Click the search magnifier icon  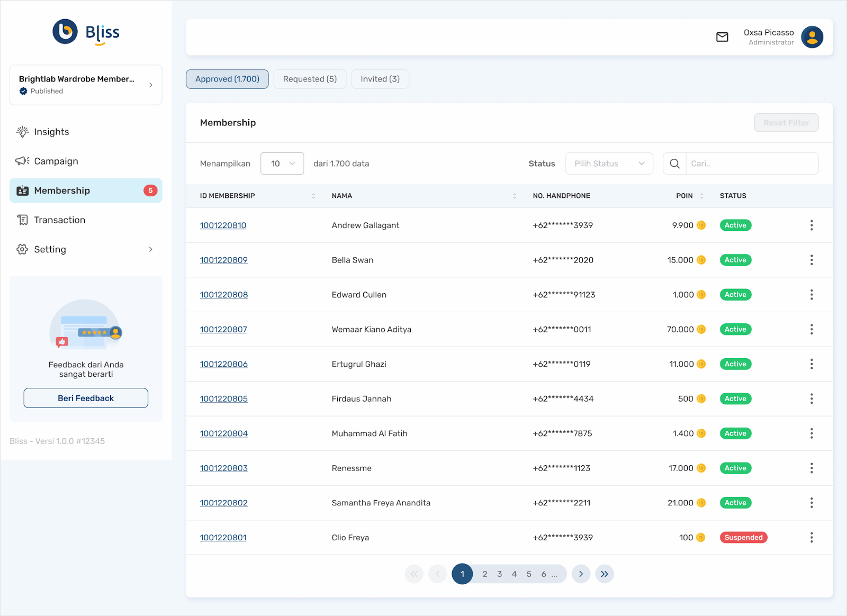[x=674, y=164]
